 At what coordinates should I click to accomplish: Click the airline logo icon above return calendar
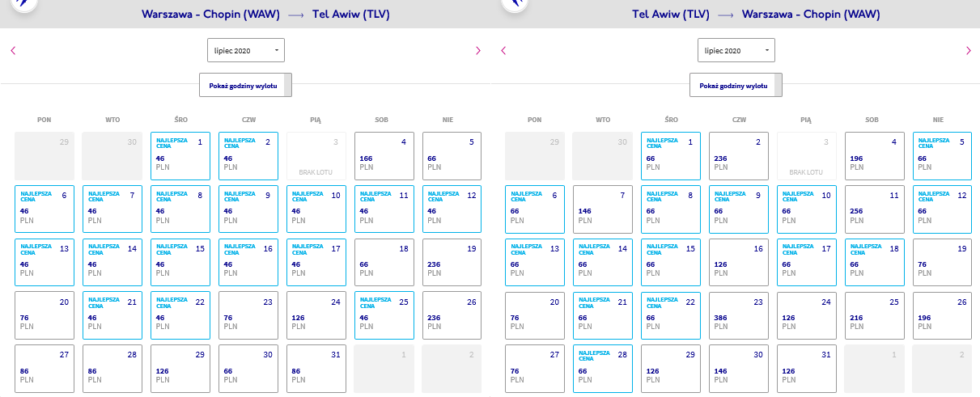pos(515,4)
